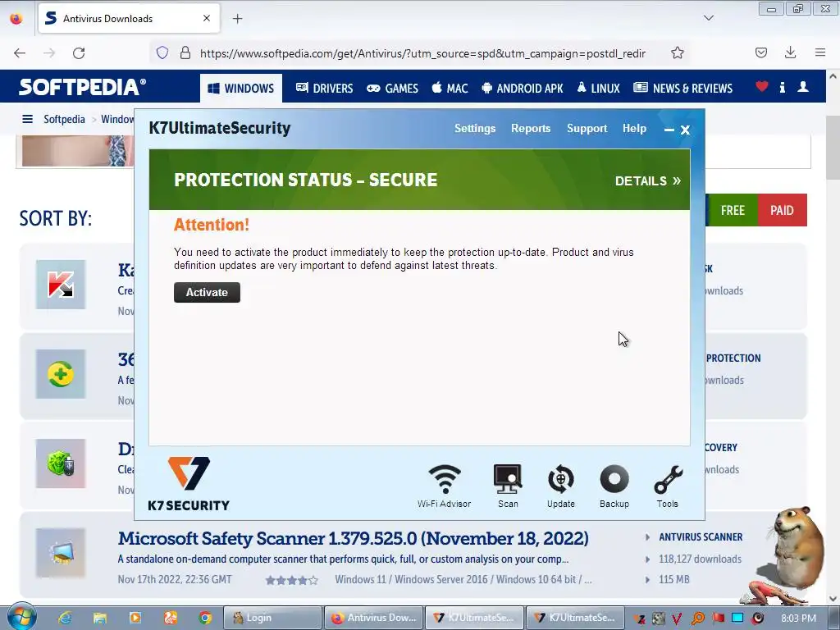
Task: Bookmark this page with star icon
Action: [677, 52]
